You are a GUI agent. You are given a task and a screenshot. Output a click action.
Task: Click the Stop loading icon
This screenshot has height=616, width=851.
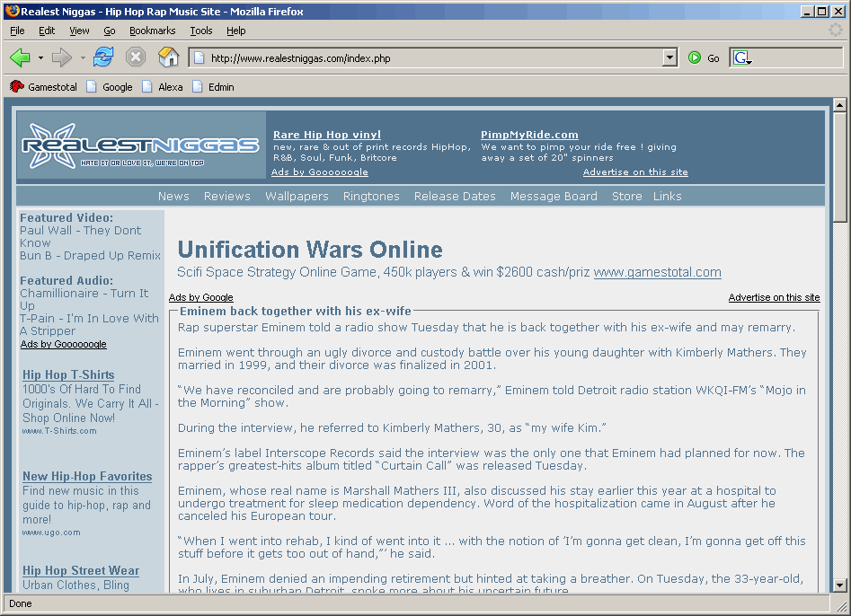pyautogui.click(x=136, y=57)
